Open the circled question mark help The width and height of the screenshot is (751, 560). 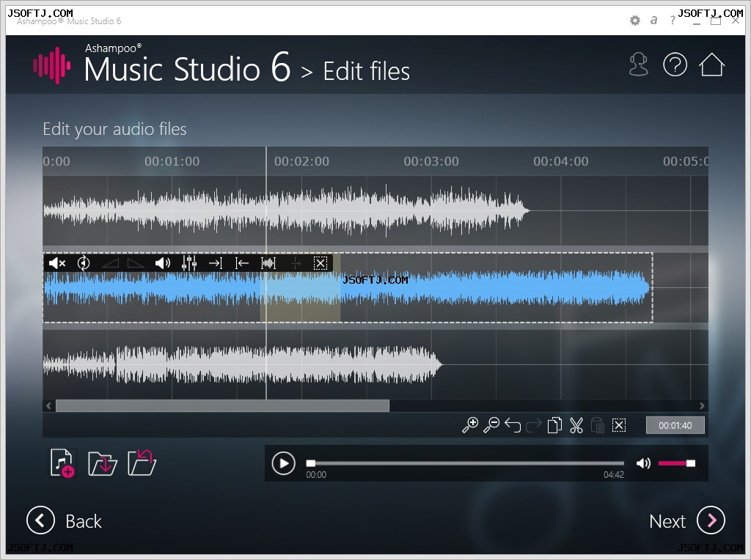[675, 65]
